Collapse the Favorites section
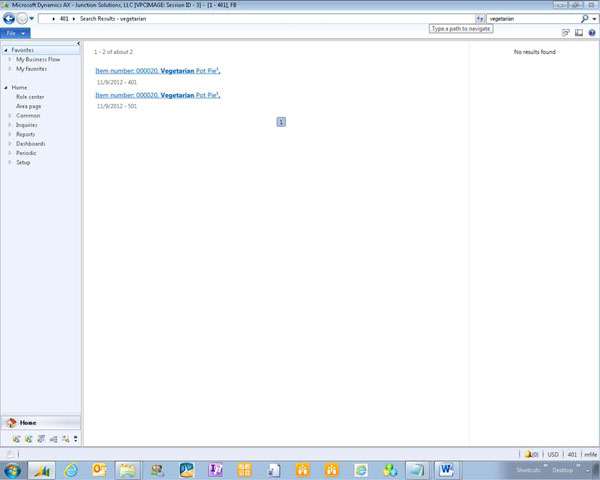 click(6, 50)
